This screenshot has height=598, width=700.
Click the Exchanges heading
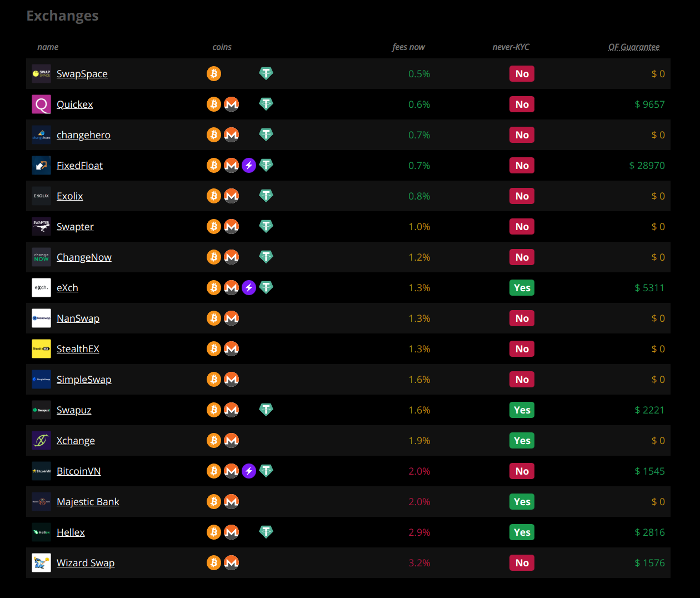pos(63,16)
